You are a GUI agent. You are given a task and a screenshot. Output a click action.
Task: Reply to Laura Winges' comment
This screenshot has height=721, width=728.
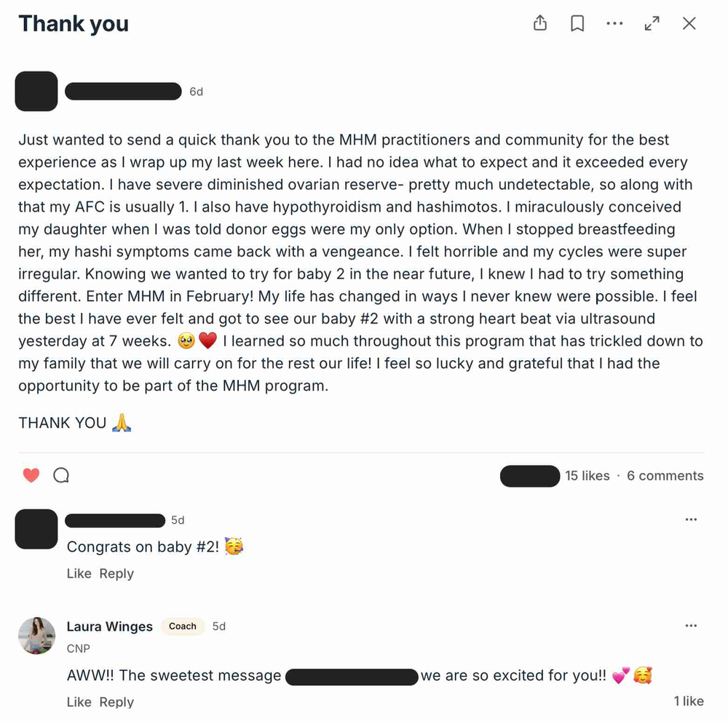tap(116, 702)
